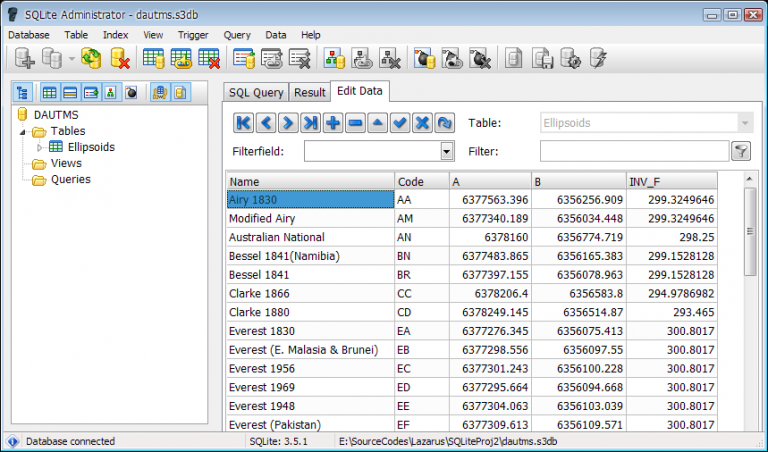Go to previous record in data navigator

click(x=266, y=123)
